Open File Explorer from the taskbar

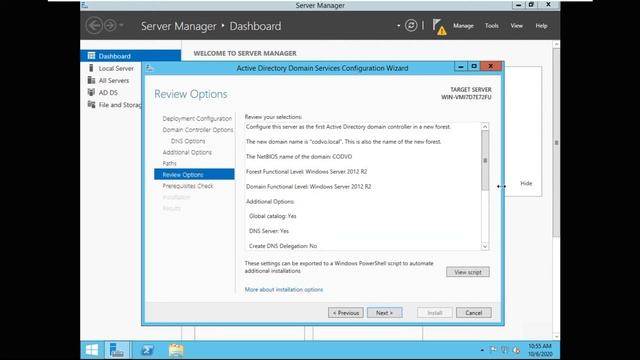pyautogui.click(x=176, y=350)
